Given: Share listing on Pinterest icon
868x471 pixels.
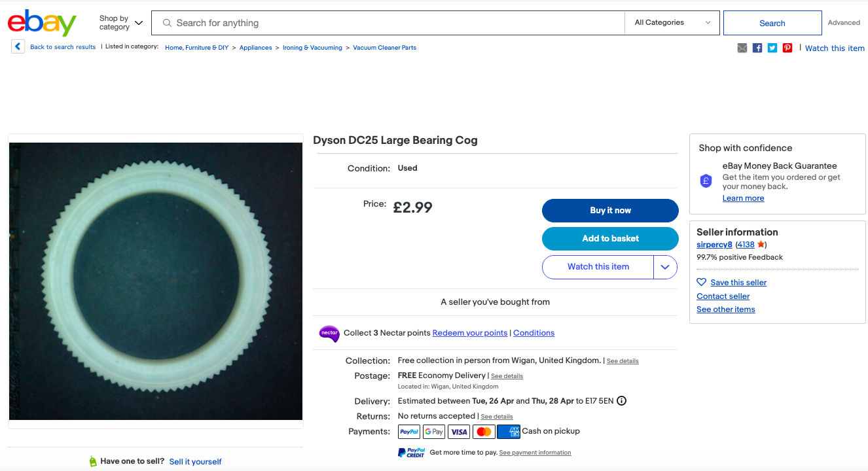Looking at the screenshot, I should [787, 48].
